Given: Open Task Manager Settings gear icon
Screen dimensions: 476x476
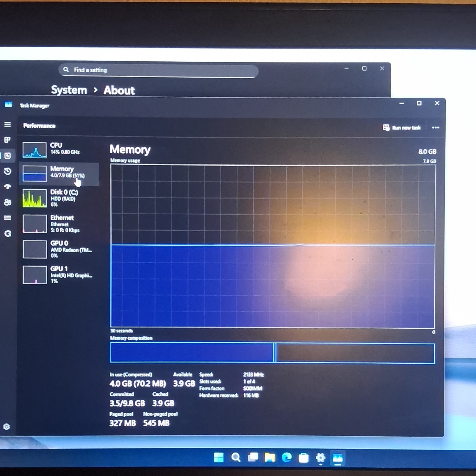Looking at the screenshot, I should coord(7,427).
